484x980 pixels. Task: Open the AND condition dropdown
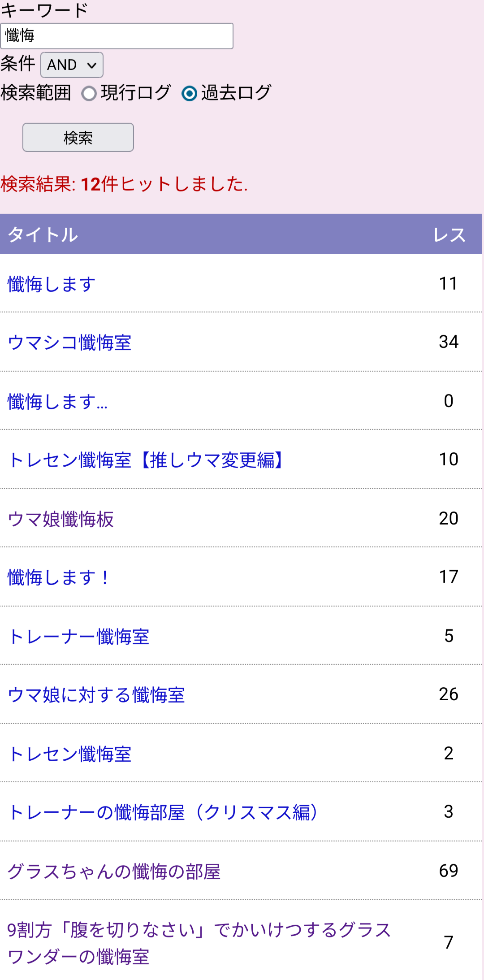click(x=72, y=65)
